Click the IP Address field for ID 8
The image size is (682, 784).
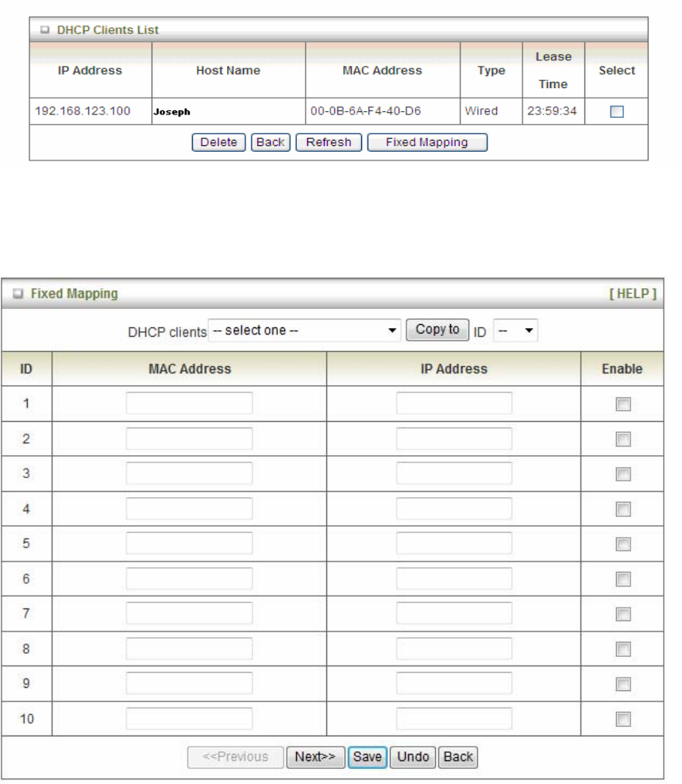pos(453,648)
